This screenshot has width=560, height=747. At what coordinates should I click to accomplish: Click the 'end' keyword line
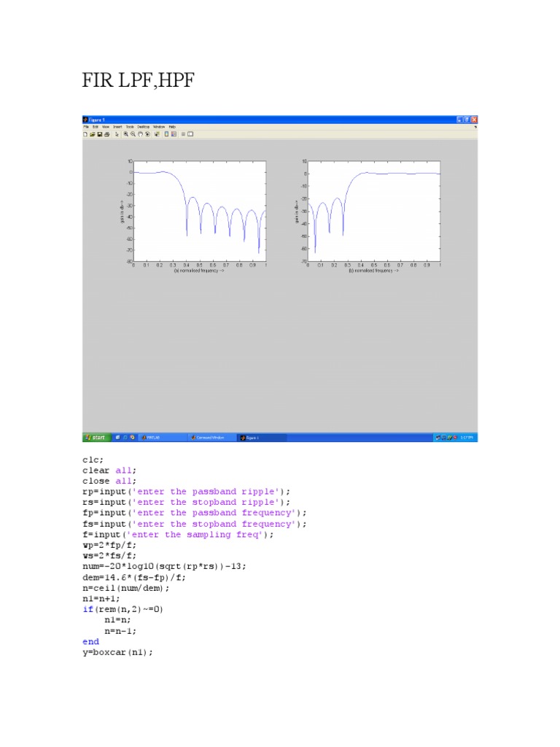[90, 642]
